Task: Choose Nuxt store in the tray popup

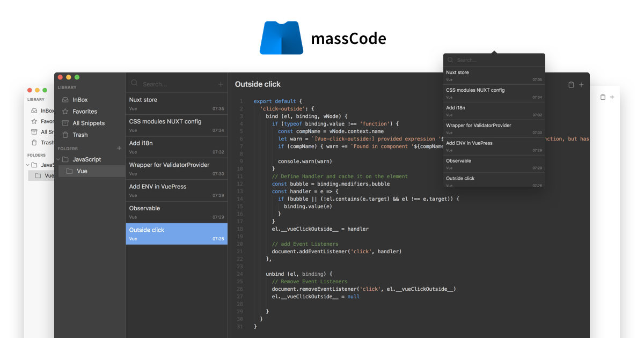Action: click(x=494, y=75)
